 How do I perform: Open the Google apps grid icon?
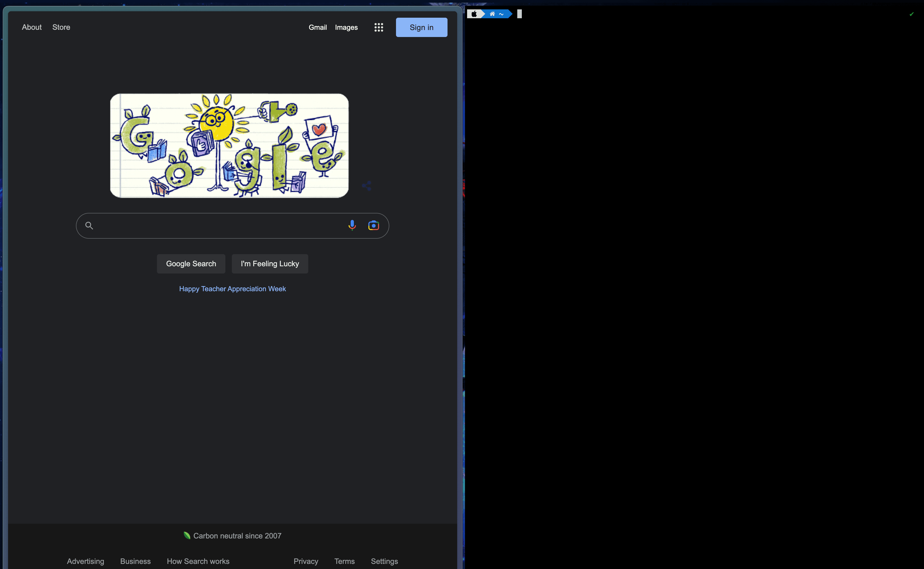click(x=378, y=27)
